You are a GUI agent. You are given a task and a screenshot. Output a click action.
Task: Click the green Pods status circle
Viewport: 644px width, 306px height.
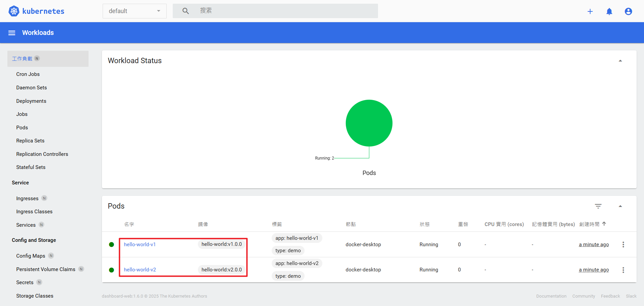(x=369, y=123)
